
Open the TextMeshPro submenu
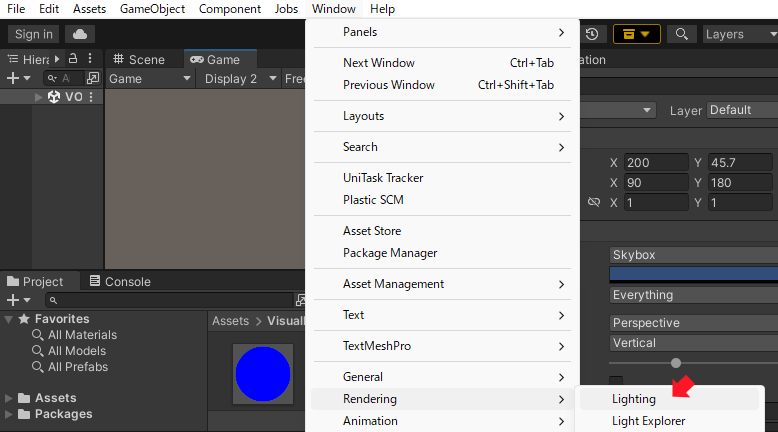pyautogui.click(x=442, y=346)
